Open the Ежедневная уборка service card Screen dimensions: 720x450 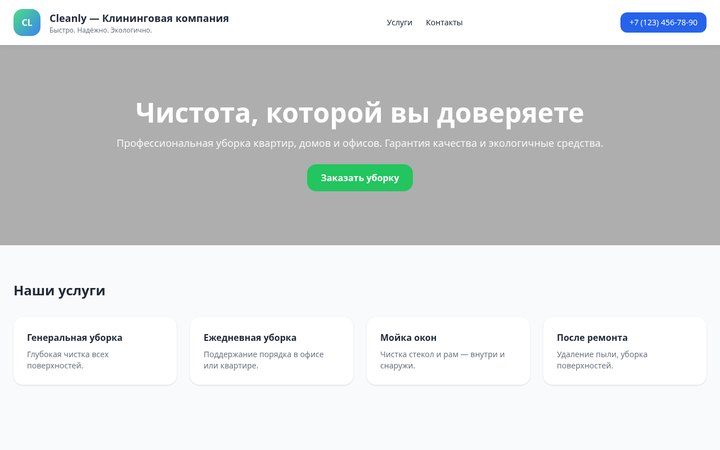(x=271, y=351)
